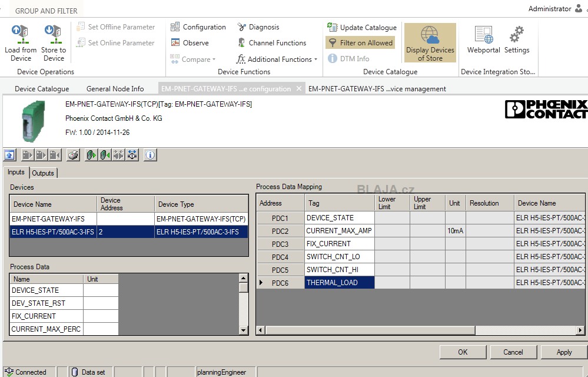Click the blue info toolbar icon

(150, 154)
